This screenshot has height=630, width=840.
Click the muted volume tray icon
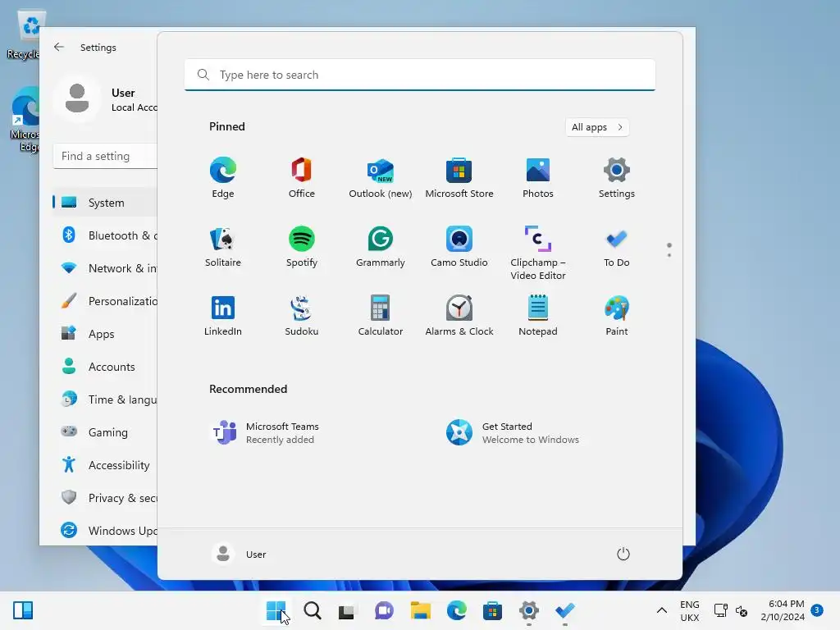click(742, 610)
